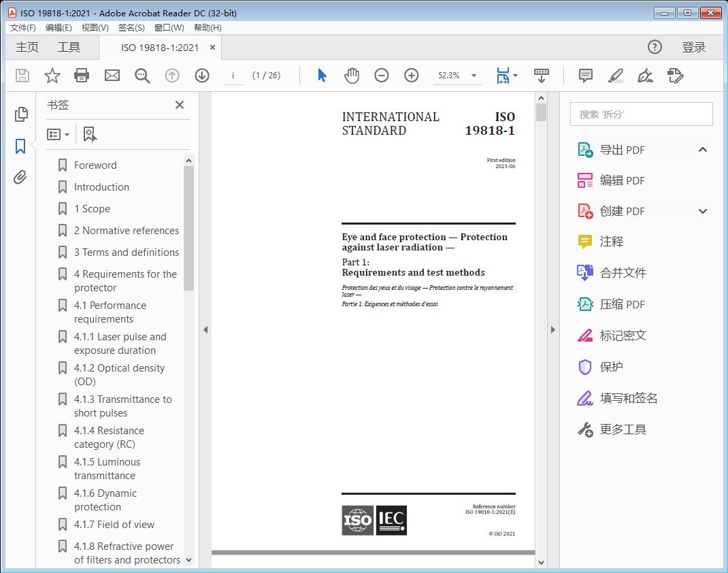Add a comment with the sticky note tool
Viewport: 728px width, 573px height.
585,76
